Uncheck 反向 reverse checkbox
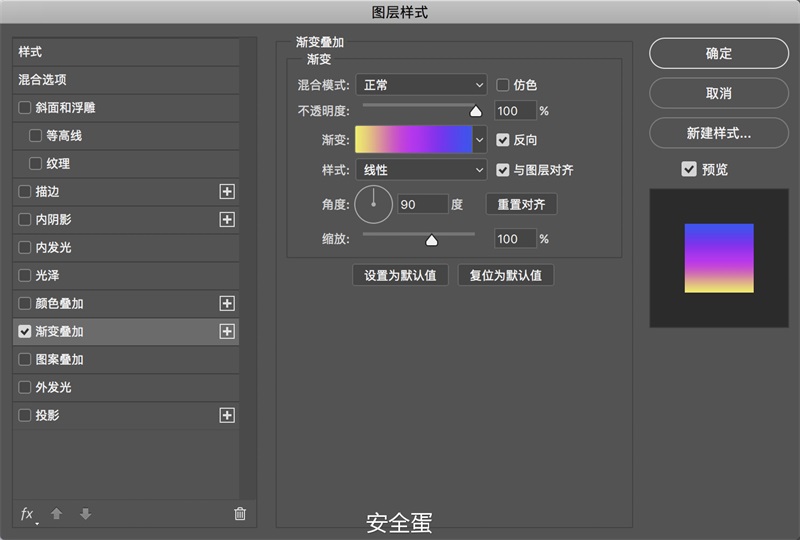 tap(503, 140)
